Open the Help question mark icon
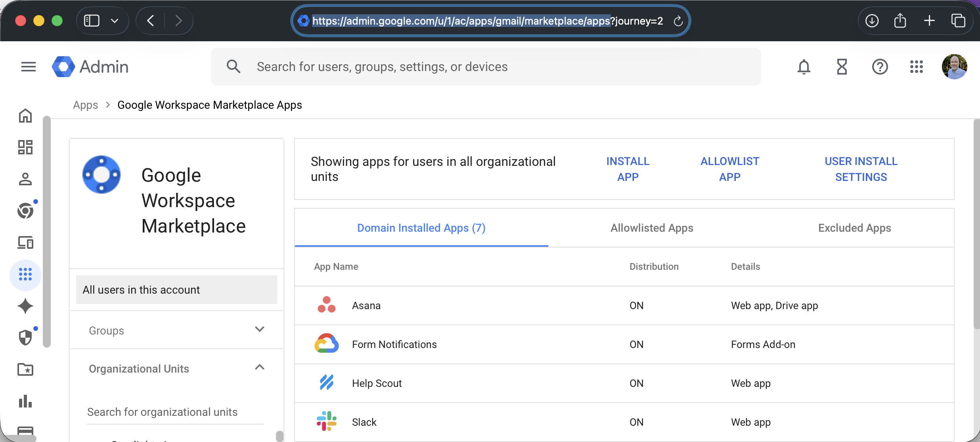The width and height of the screenshot is (980, 442). click(880, 67)
